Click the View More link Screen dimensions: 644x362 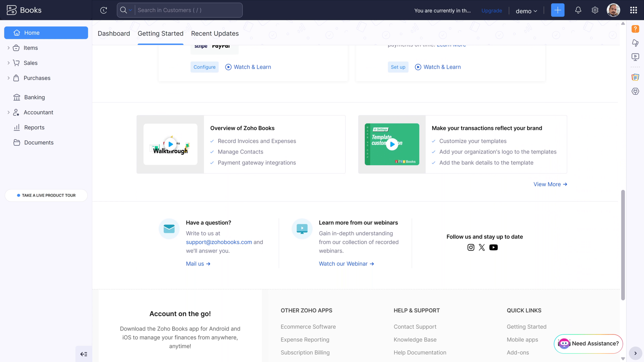[550, 184]
